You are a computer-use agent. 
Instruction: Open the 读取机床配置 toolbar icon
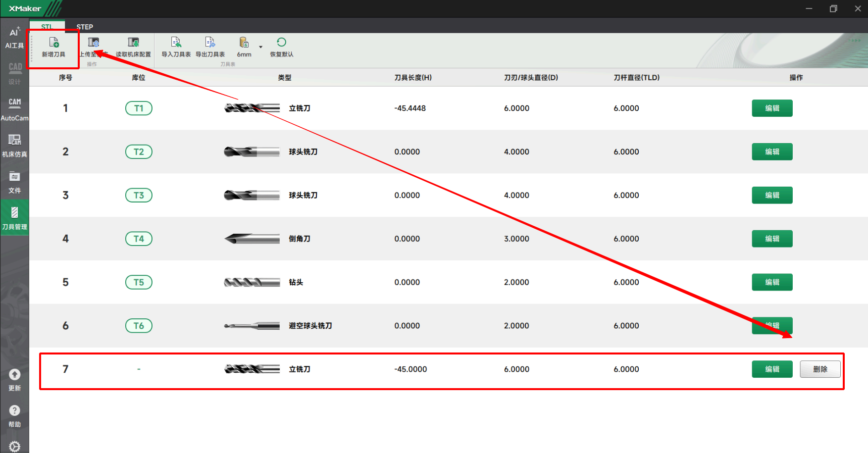(x=133, y=43)
